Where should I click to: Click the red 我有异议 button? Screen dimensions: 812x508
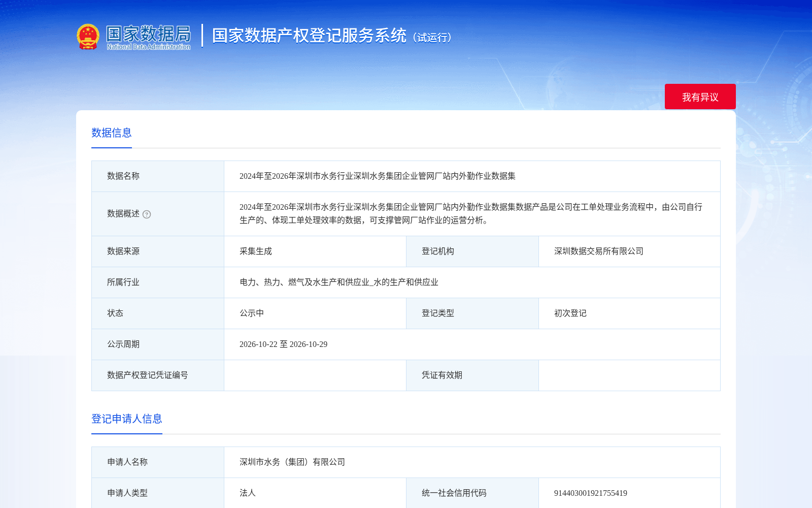coord(700,97)
